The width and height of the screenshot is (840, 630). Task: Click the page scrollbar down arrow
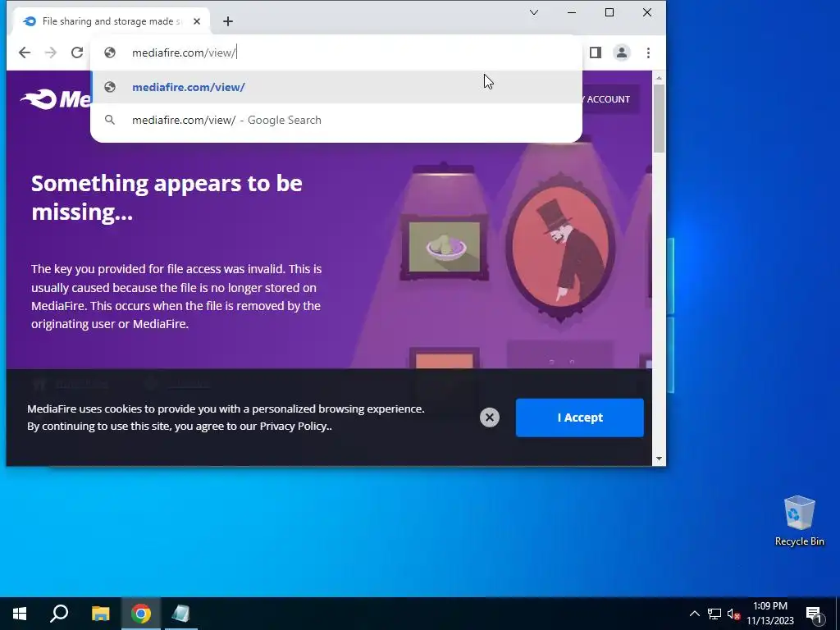point(659,459)
